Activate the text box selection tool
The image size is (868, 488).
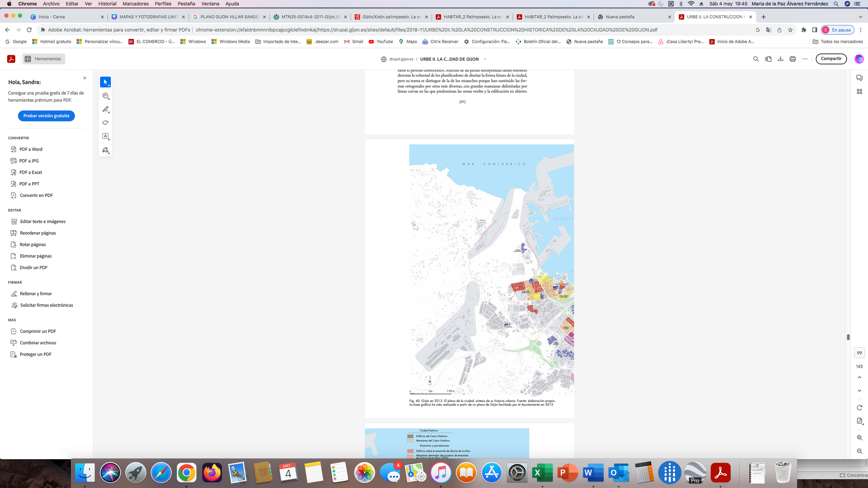[106, 136]
